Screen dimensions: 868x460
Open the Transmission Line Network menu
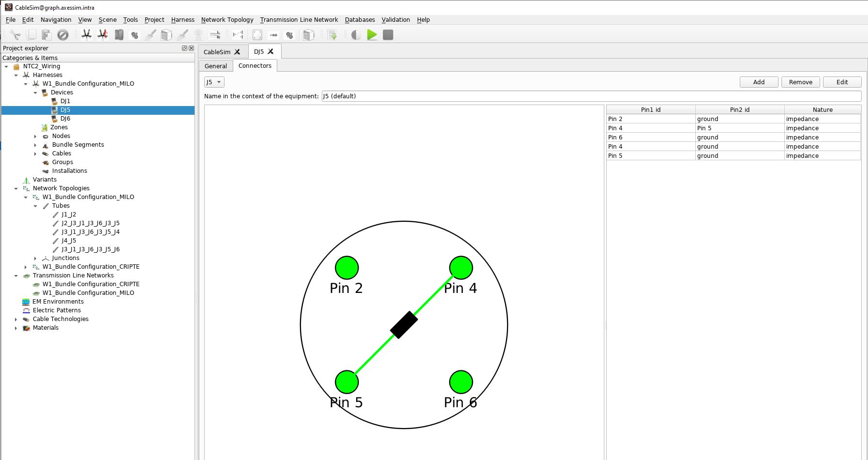pos(299,19)
